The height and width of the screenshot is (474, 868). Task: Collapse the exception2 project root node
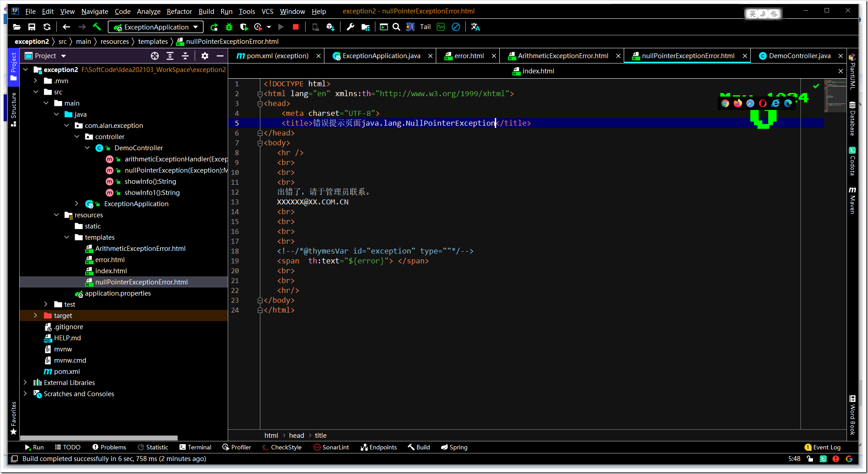pyautogui.click(x=26, y=70)
